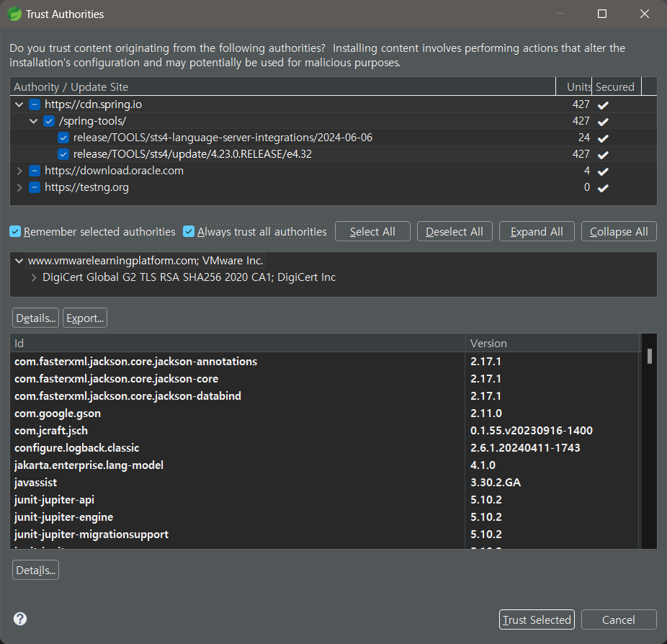
Task: Sort by Authority / Update Site column header
Action: (x=283, y=86)
